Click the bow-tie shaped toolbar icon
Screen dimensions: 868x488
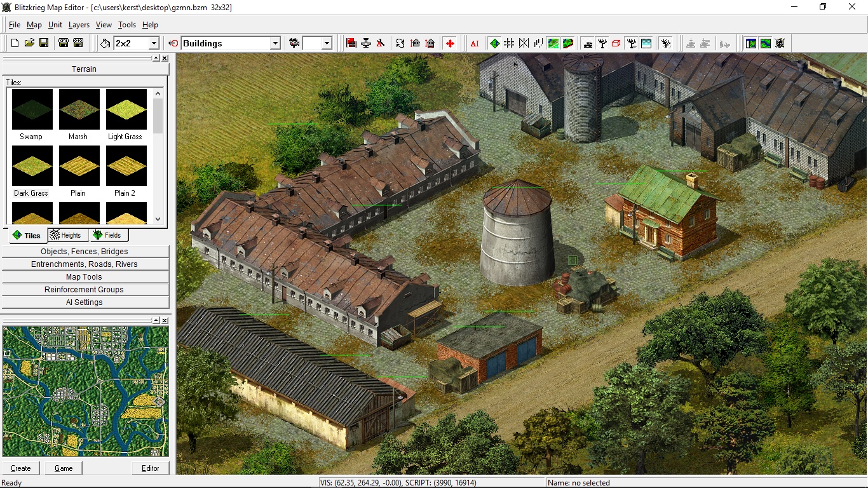coord(524,43)
